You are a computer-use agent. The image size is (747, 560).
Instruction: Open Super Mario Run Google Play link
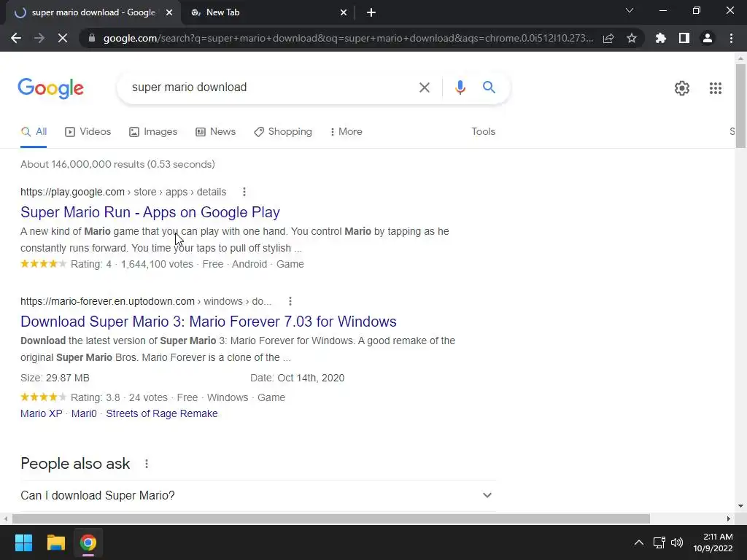150,212
